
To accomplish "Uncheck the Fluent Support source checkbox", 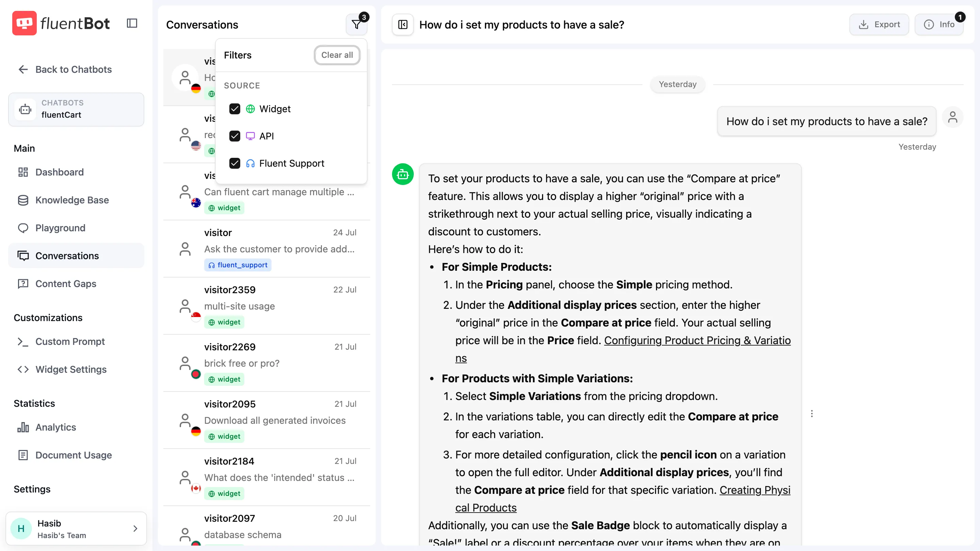I will click(x=235, y=163).
